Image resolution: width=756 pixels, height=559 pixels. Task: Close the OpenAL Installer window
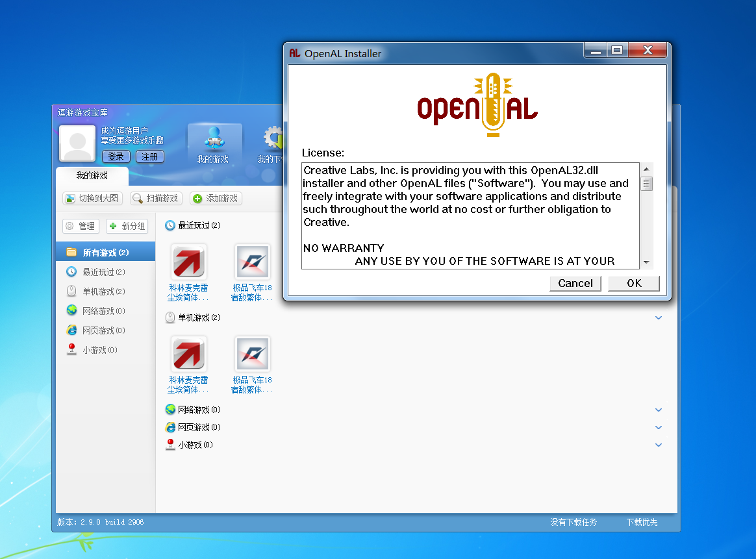[648, 50]
